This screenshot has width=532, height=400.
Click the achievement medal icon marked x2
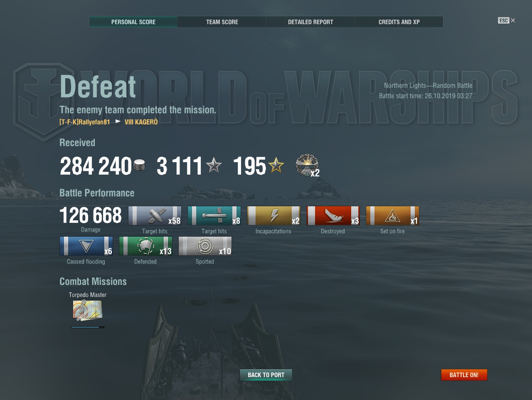point(307,165)
